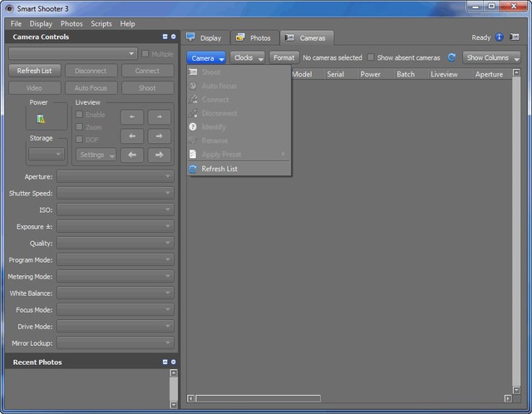Click the large right arrow in Liveview
The width and height of the screenshot is (532, 414).
tap(158, 155)
